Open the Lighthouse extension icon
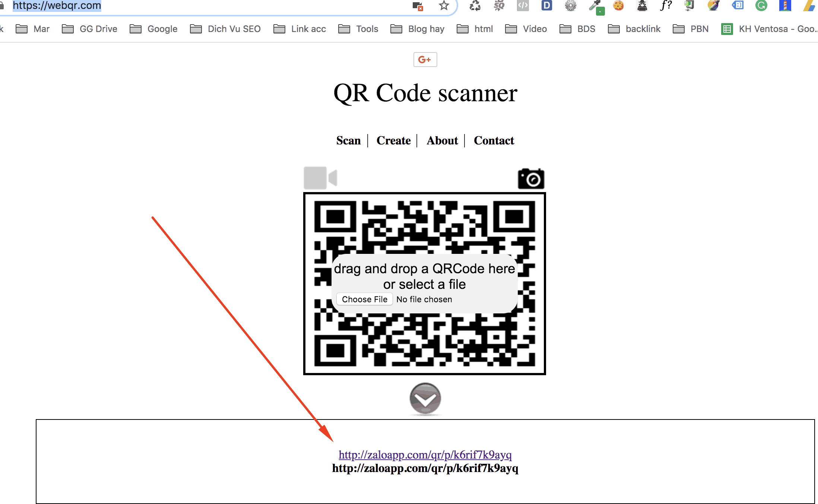This screenshot has height=504, width=818. [x=785, y=6]
